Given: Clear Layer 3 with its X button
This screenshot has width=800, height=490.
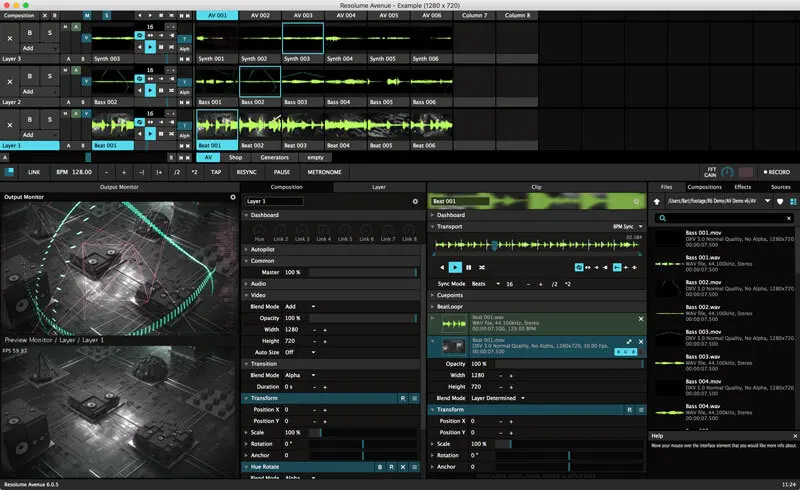Looking at the screenshot, I should point(10,37).
